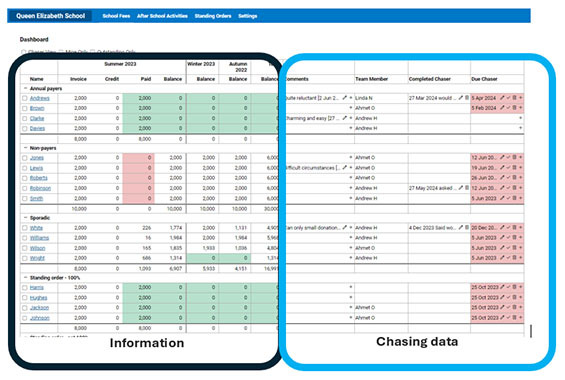Open the After School Activities menu

tap(162, 16)
